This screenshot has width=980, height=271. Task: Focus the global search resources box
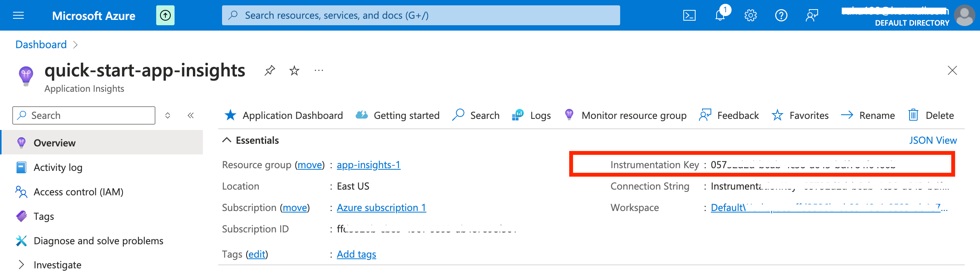coord(421,15)
